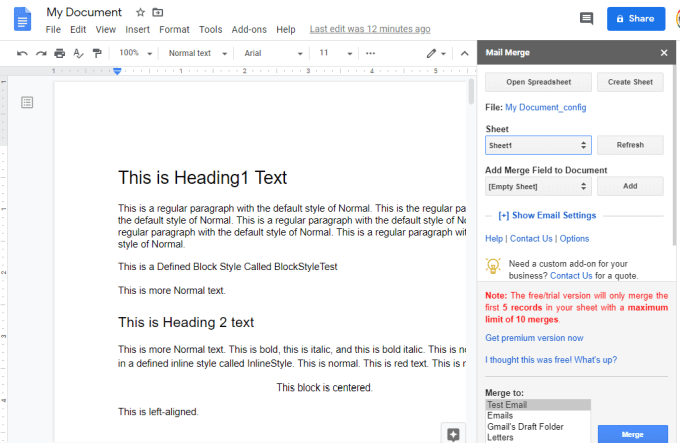Click the move to folder icon
This screenshot has width=680, height=443.
click(158, 12)
